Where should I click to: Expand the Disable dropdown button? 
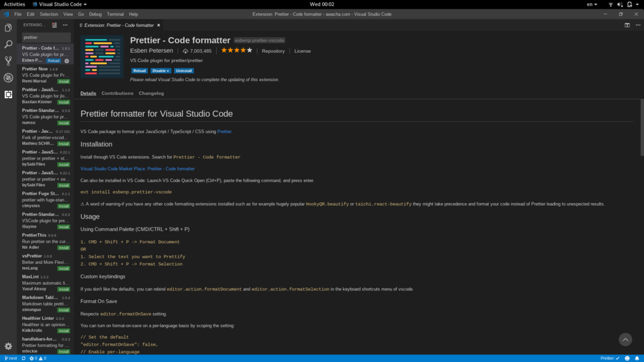tap(160, 70)
